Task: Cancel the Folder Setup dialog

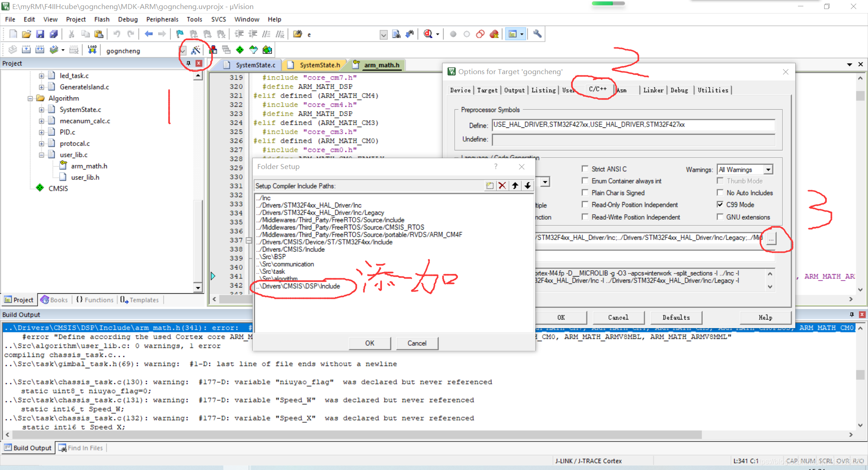Action: (x=417, y=343)
